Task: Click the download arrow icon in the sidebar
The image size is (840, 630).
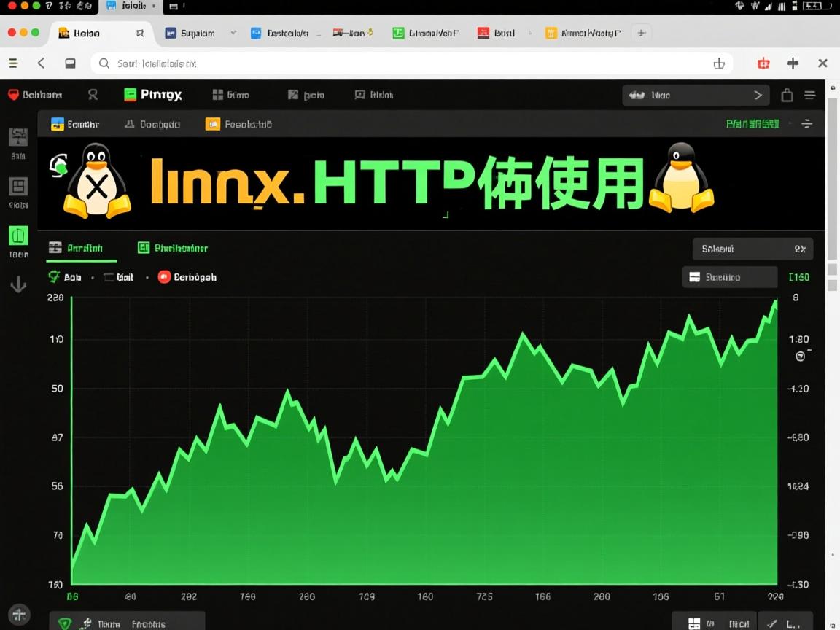Action: (18, 284)
